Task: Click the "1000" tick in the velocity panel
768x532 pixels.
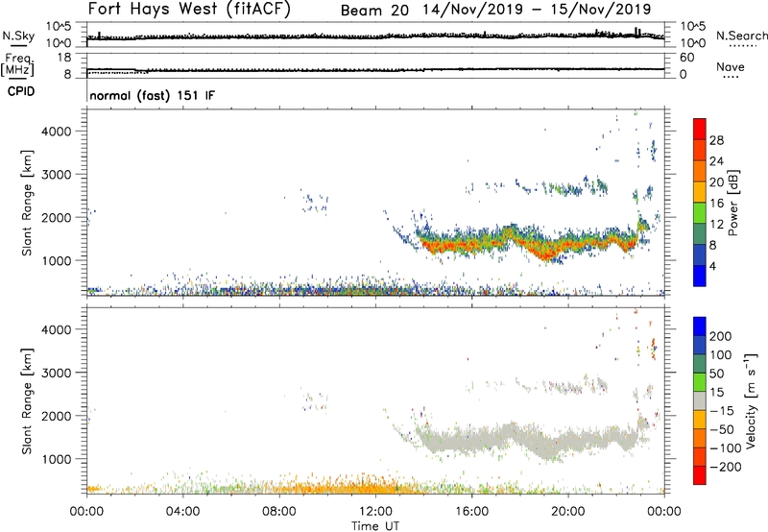Action: [57, 459]
